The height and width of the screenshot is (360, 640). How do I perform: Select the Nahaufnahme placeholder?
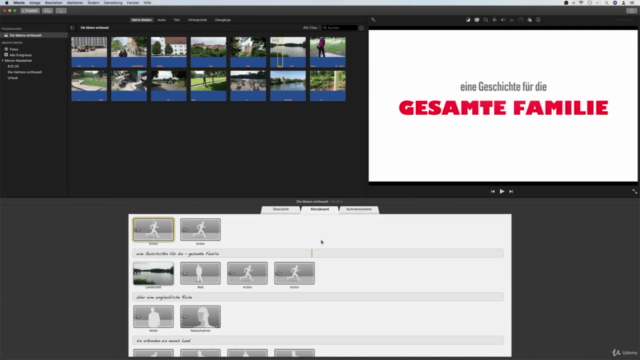click(x=200, y=316)
